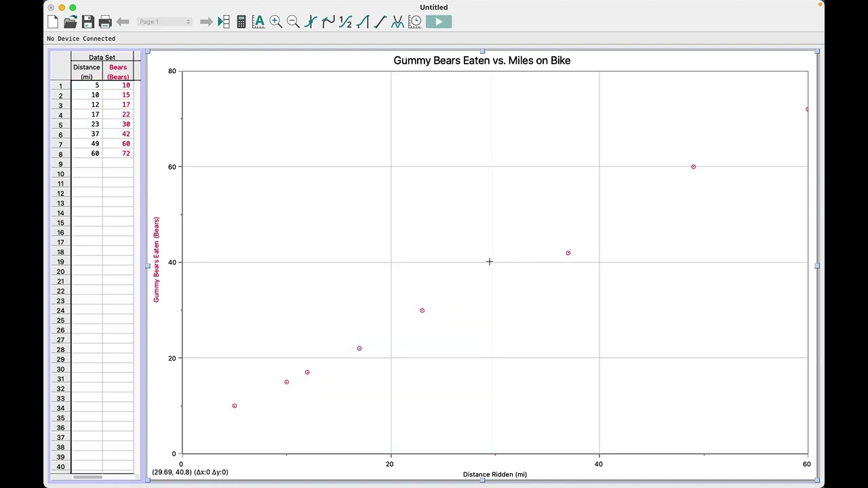
Task: Click the x-axis tick label 40
Action: coord(598,464)
